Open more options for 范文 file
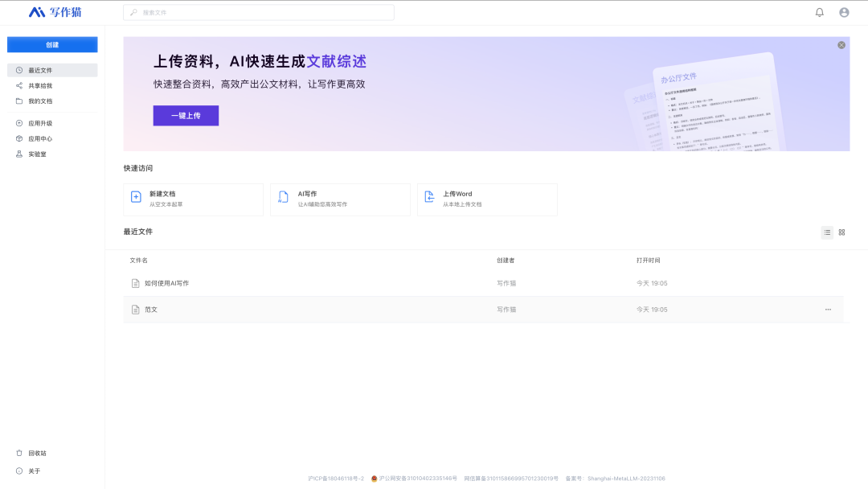The width and height of the screenshot is (868, 489). pyautogui.click(x=828, y=310)
